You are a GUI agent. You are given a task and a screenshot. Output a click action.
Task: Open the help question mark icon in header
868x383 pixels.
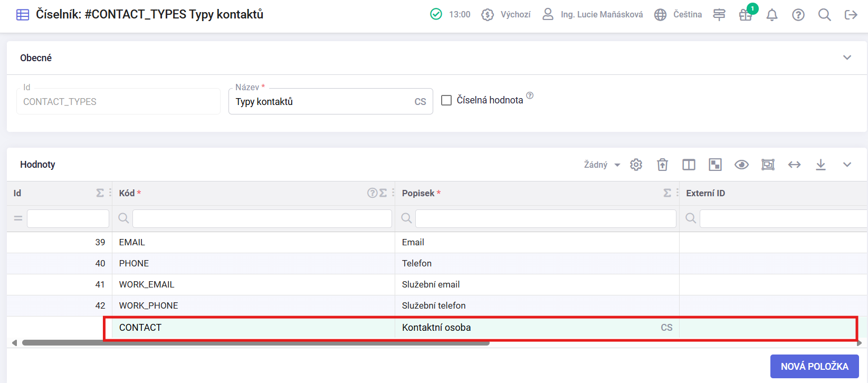(798, 15)
